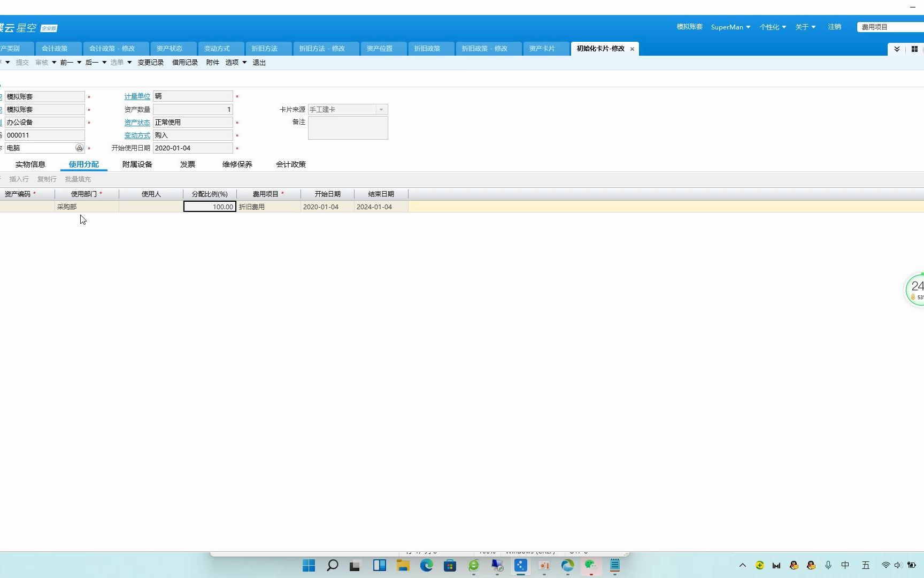This screenshot has width=924, height=578.
Task: Open first QQ penguin tray icon
Action: tap(794, 565)
